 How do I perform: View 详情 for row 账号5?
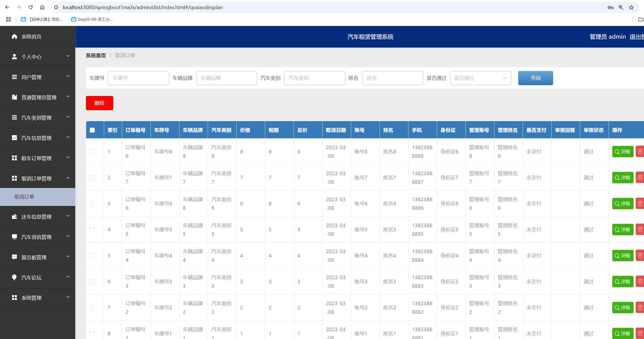click(623, 230)
